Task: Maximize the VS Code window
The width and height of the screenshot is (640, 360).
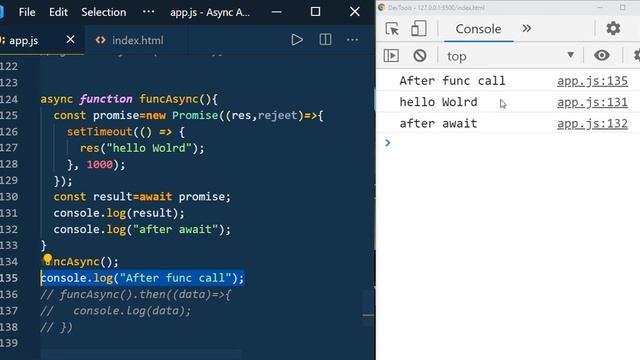Action: [x=315, y=12]
